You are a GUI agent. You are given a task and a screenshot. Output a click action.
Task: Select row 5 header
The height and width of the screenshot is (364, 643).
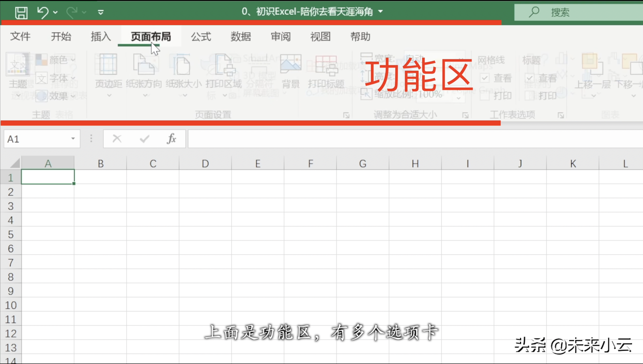[x=11, y=234]
